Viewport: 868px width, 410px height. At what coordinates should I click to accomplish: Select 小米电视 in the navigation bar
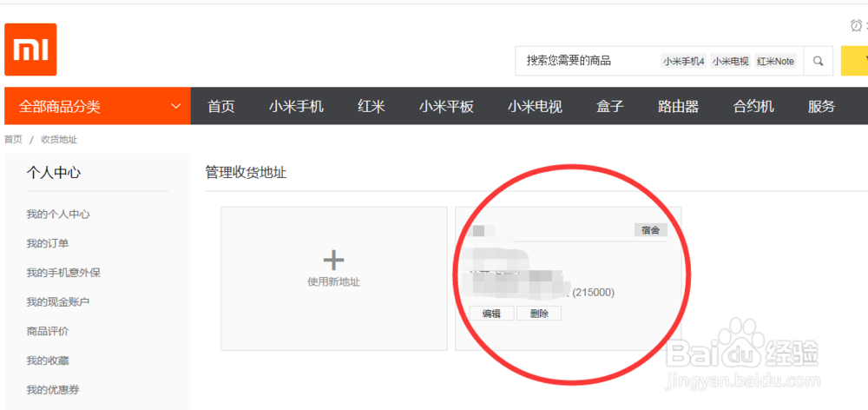tap(536, 106)
